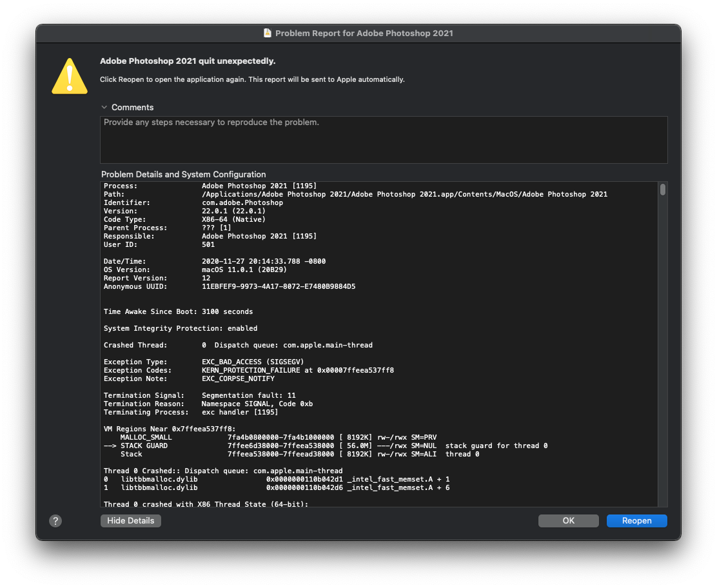Click the 'Problem Details and System Configuration' heading

coord(183,174)
